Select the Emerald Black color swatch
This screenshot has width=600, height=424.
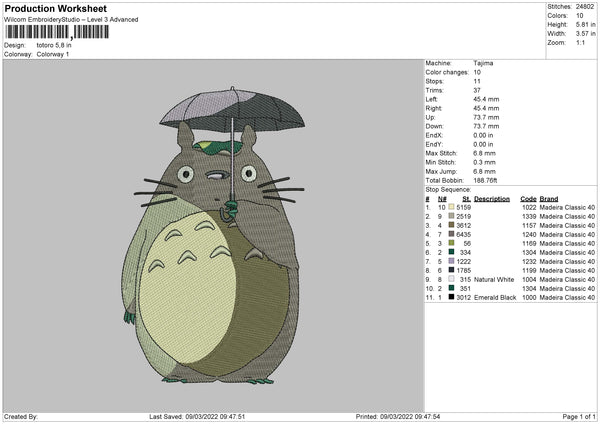pos(452,297)
